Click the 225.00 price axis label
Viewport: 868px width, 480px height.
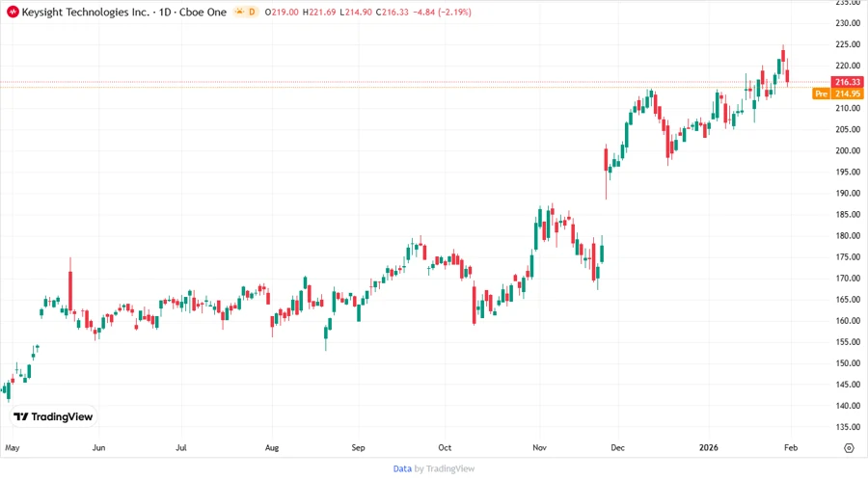(848, 44)
